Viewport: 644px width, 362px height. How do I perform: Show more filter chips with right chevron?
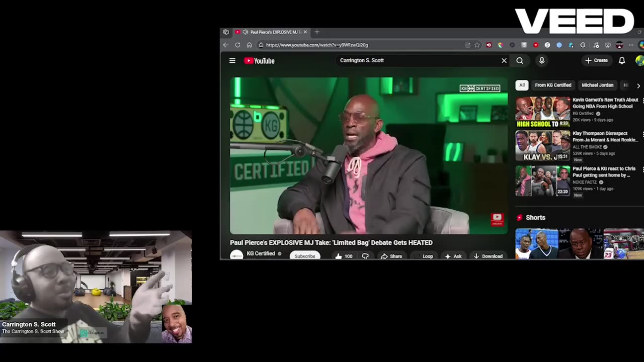(638, 85)
